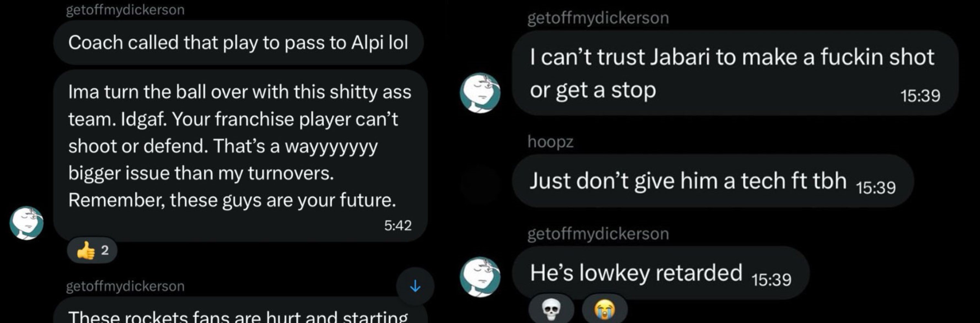Click the 15:39 timestamp on hoopz's message
The height and width of the screenshot is (323, 980).
pyautogui.click(x=876, y=188)
